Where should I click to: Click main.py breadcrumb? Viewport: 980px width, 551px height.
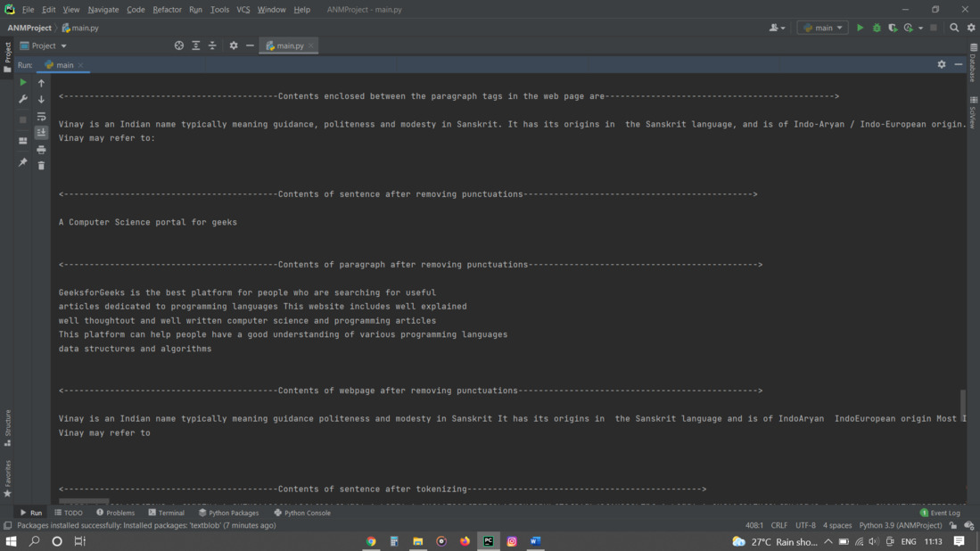click(80, 28)
